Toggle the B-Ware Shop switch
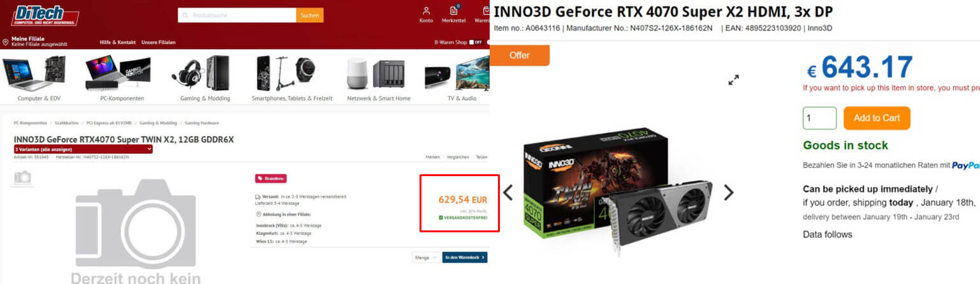 click(475, 42)
